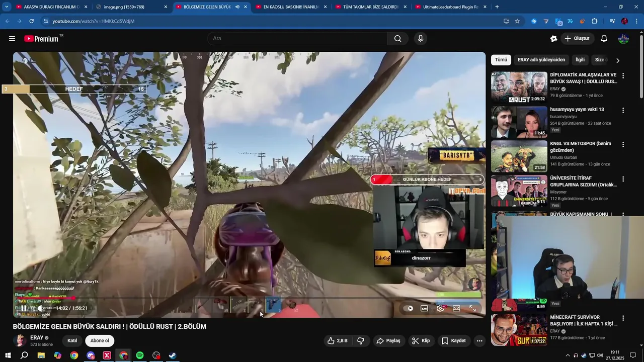Open the Chrome three-dot menu
This screenshot has width=644, height=362.
tap(636, 21)
